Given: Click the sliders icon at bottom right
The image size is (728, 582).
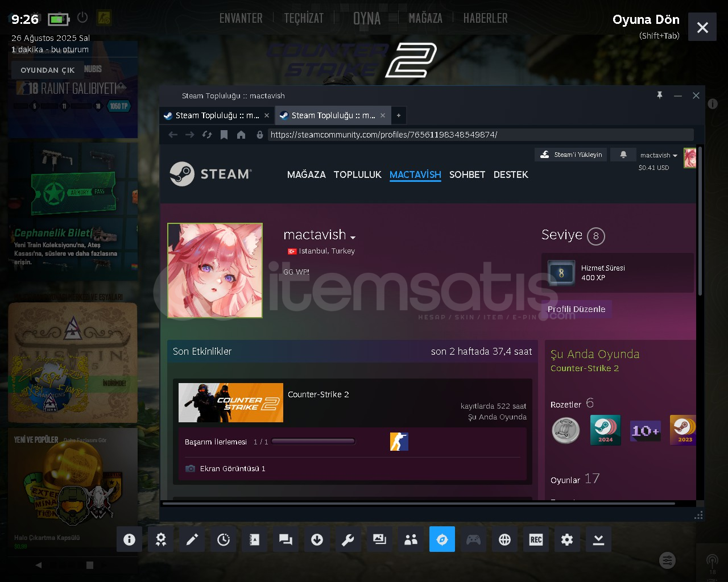Looking at the screenshot, I should coord(667,560).
